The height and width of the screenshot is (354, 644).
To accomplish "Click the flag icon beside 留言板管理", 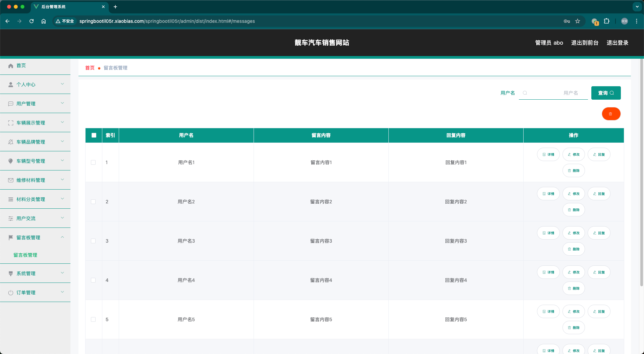I will [x=11, y=238].
